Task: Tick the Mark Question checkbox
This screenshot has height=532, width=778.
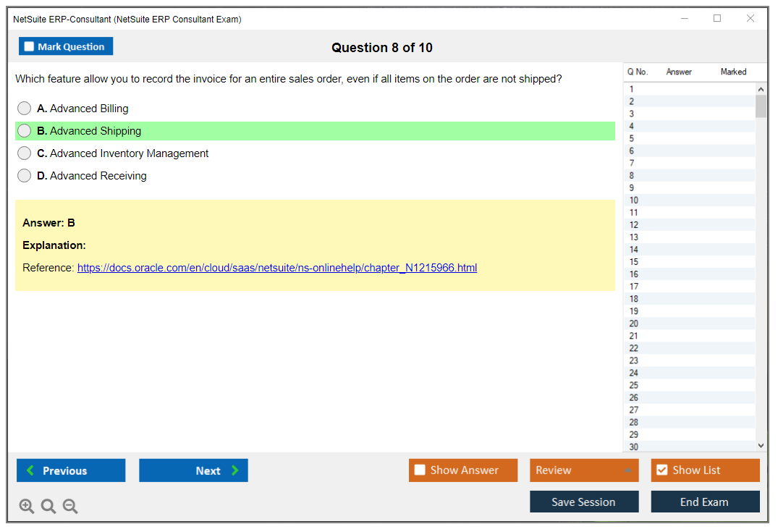Action: click(29, 46)
